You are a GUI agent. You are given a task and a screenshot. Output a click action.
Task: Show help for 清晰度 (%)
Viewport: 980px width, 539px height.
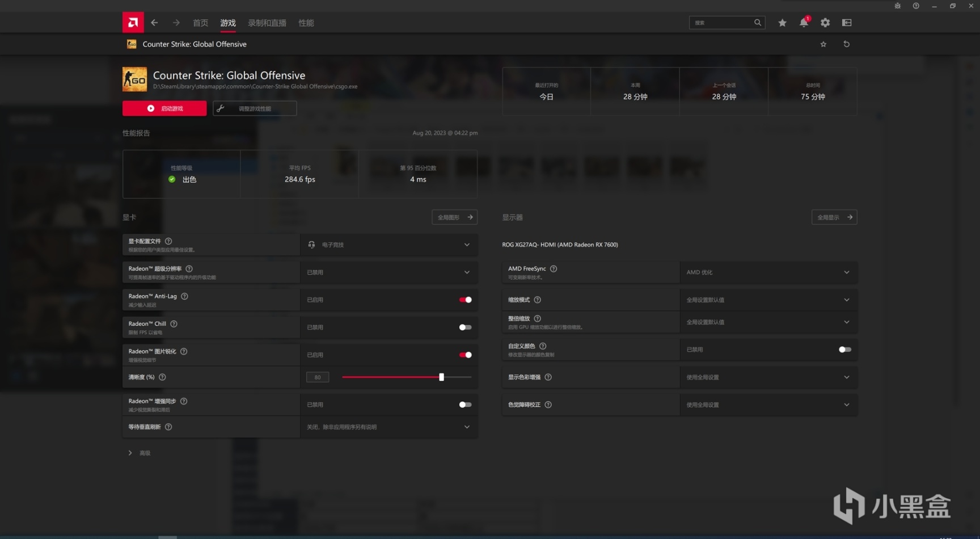pos(162,377)
